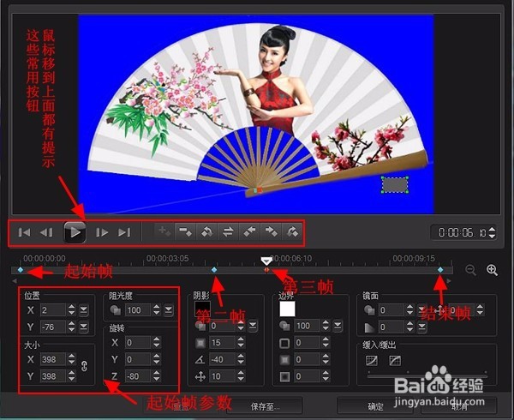Select the gray overlay object in the preview
Viewport: 514px width, 420px height.
click(395, 184)
